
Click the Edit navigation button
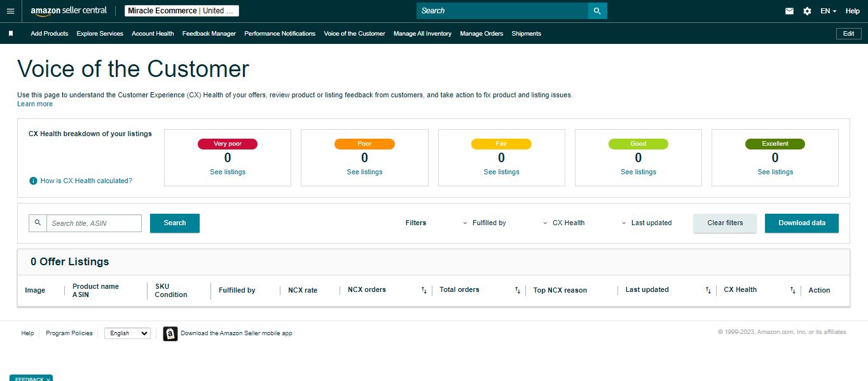848,34
